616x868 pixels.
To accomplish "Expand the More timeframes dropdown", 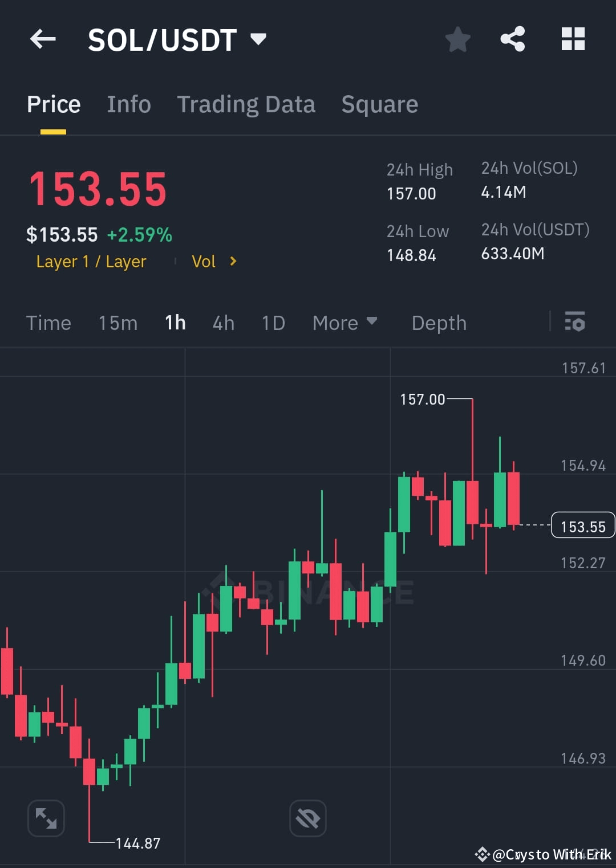I will click(345, 323).
